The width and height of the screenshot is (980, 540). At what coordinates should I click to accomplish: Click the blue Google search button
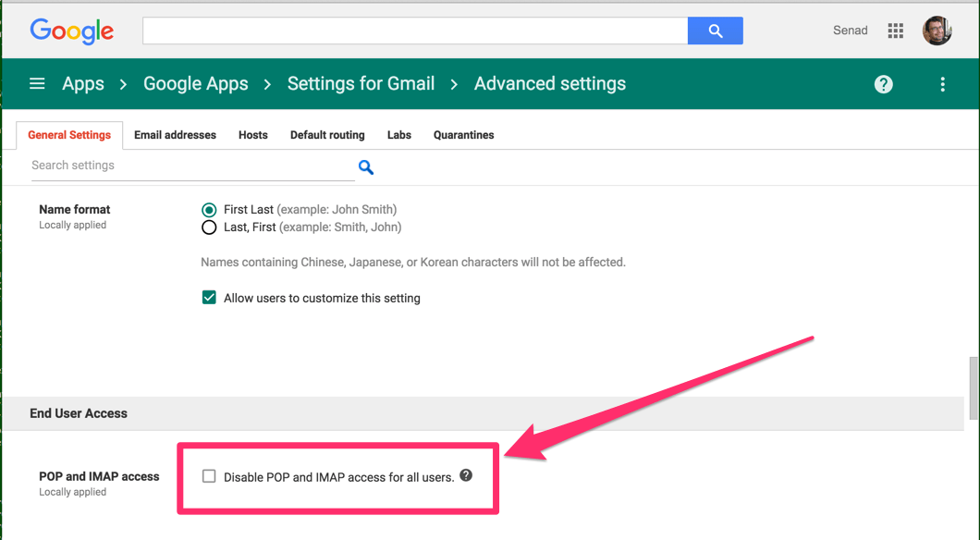pos(715,31)
